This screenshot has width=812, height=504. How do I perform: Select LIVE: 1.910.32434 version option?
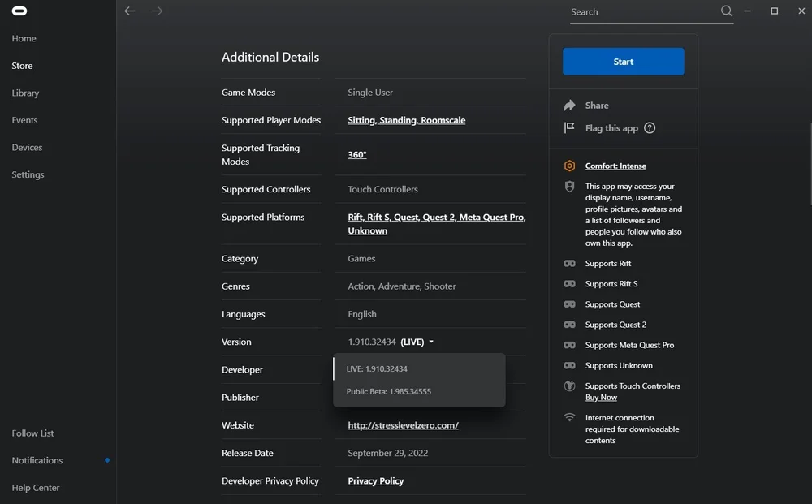(x=377, y=369)
